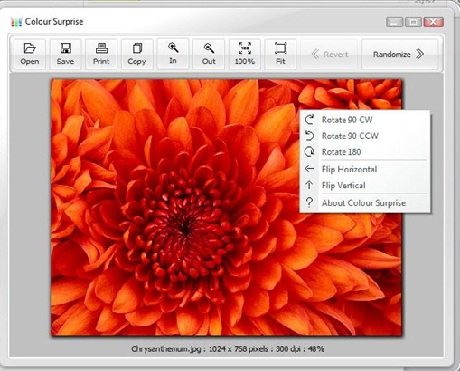Click the Revert button
The width and height of the screenshot is (460, 371).
tap(330, 54)
